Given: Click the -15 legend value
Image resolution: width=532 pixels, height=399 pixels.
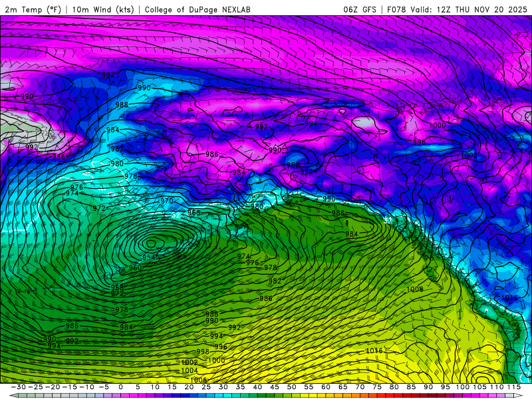Looking at the screenshot, I should click(x=70, y=387).
